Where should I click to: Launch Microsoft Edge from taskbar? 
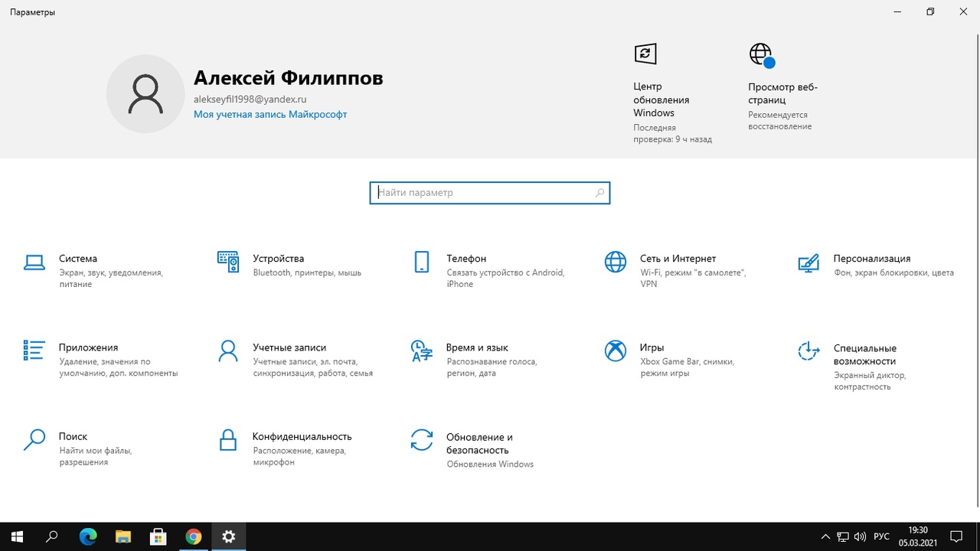88,536
